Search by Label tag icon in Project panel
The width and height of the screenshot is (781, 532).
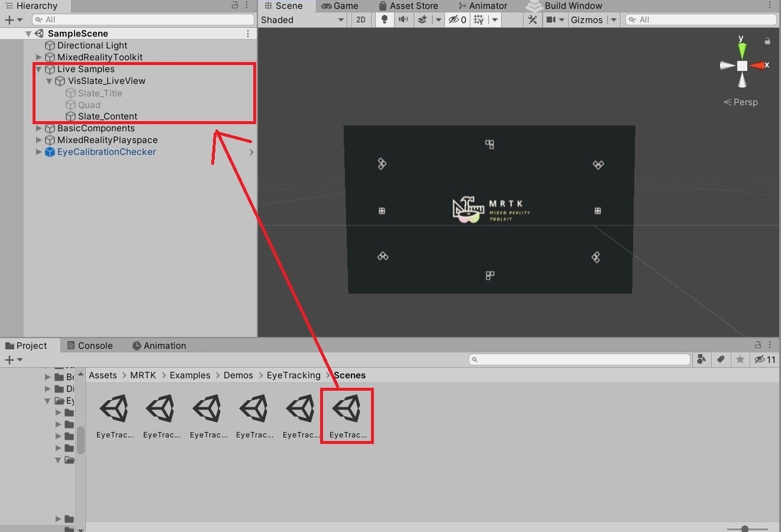(721, 360)
